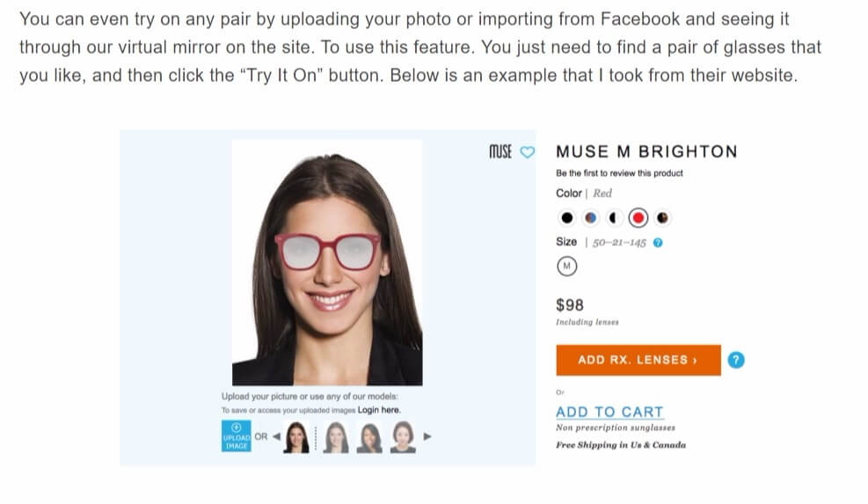Click the Add RX. Lenses button
Viewport: 868px width, 504px height.
click(x=638, y=360)
